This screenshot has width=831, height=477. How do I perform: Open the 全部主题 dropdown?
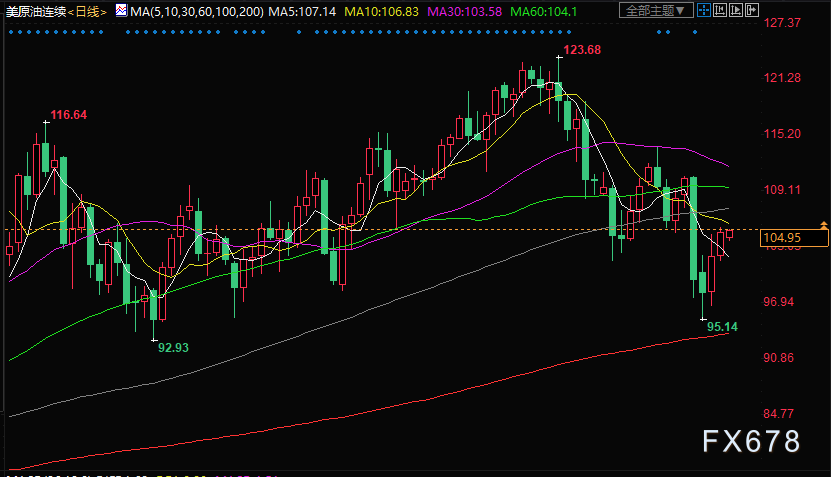(x=656, y=10)
